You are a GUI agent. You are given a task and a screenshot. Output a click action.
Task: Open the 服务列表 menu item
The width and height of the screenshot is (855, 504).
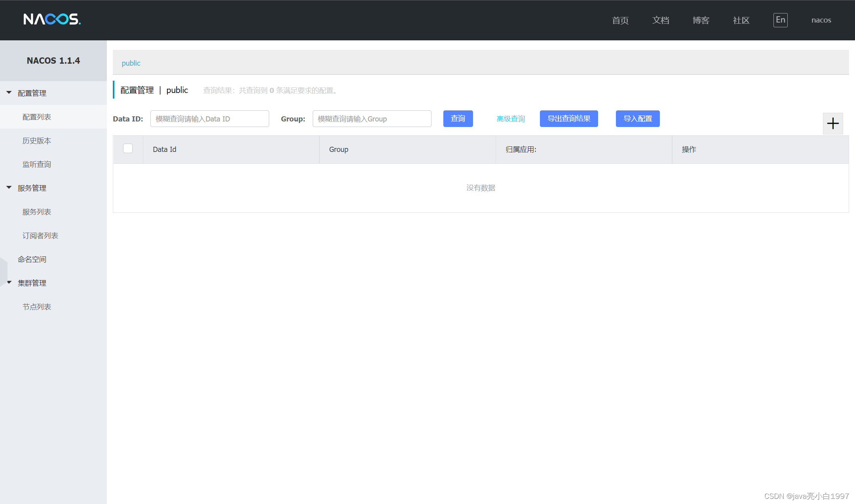[x=37, y=212]
